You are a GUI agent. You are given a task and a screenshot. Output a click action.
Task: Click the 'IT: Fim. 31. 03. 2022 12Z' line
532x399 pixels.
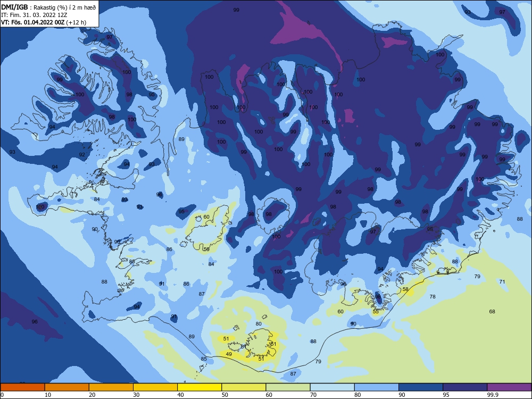[x=33, y=15]
